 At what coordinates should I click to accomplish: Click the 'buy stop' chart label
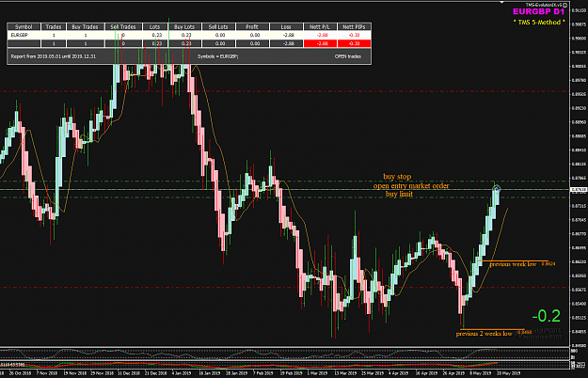(397, 177)
